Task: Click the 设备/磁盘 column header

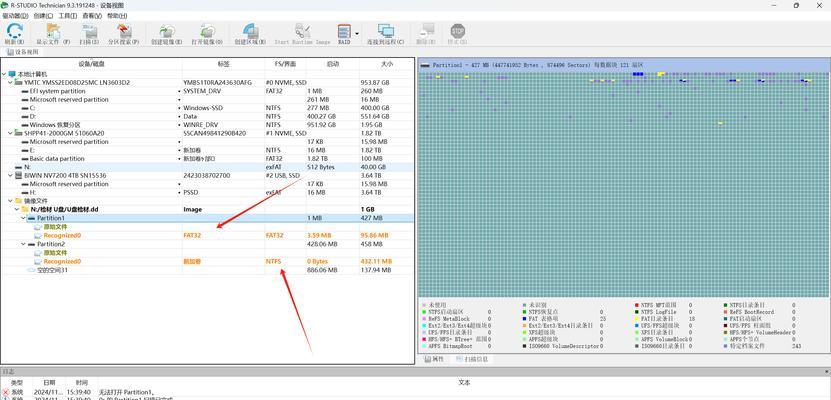Action: [x=92, y=64]
